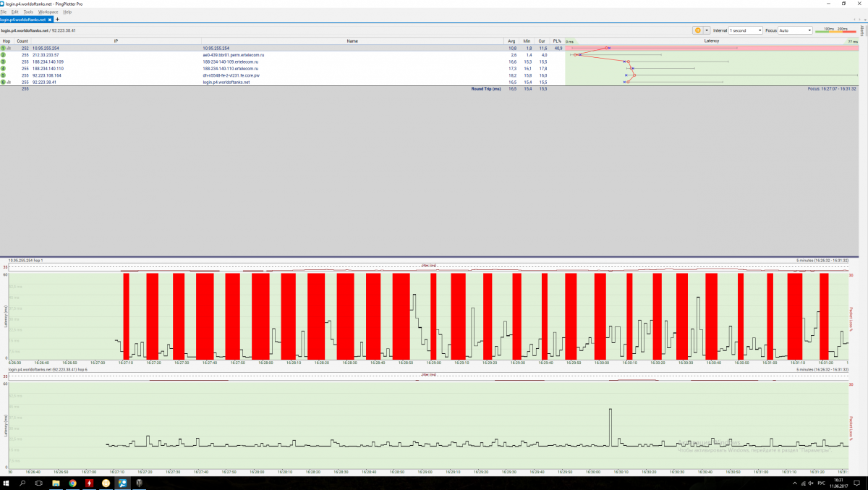Open the Workspace menu
The height and width of the screenshot is (490, 868).
48,12
